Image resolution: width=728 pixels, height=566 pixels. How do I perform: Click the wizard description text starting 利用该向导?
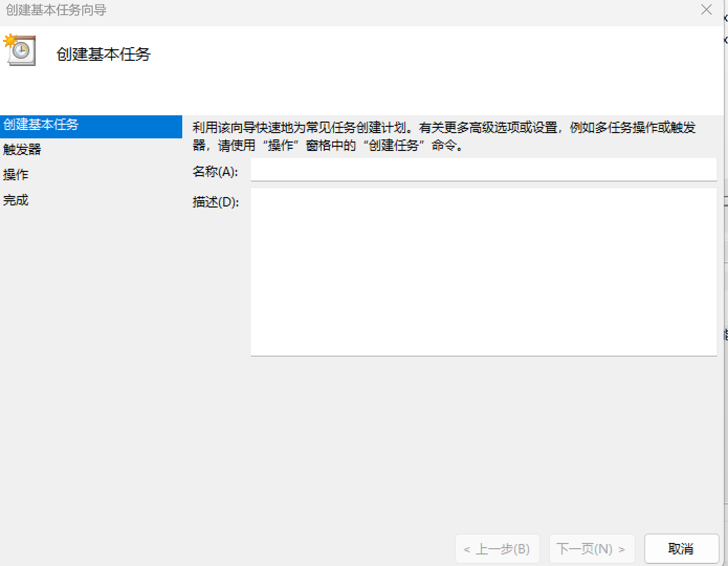444,136
